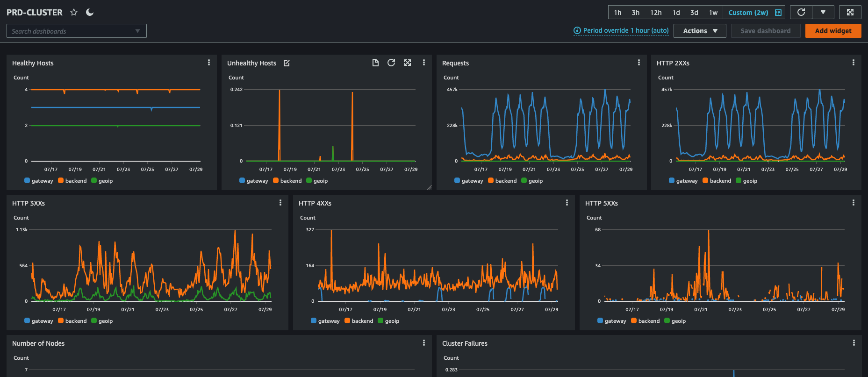Open HTTP 5XXs widget options menu
Viewport: 868px width, 377px height.
pyautogui.click(x=854, y=203)
